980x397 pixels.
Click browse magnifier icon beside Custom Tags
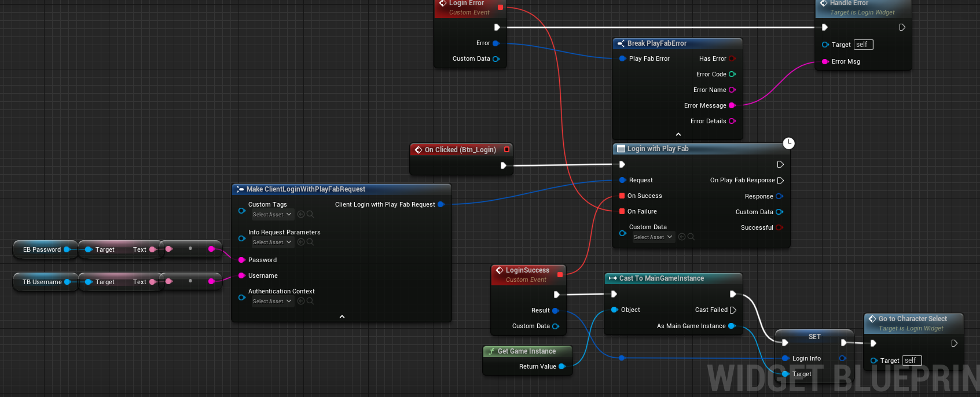310,214
